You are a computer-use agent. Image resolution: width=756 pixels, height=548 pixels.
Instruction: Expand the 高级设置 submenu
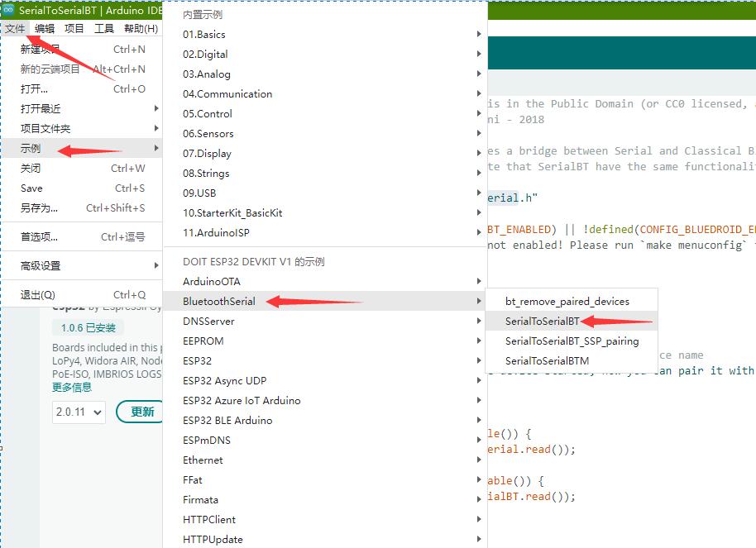tap(83, 265)
